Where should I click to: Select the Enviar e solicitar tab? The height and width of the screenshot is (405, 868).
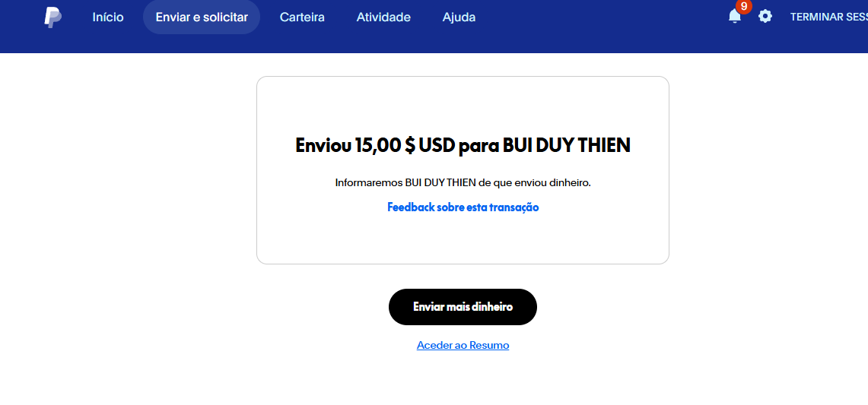[202, 17]
